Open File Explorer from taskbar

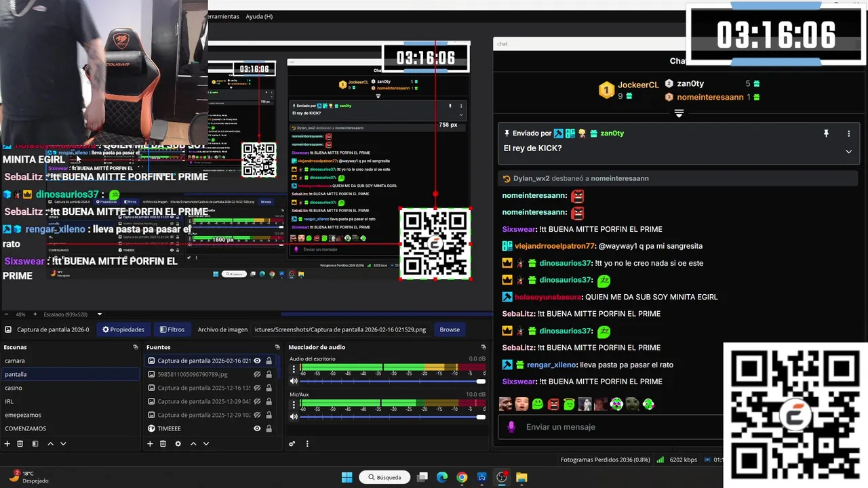tap(521, 477)
